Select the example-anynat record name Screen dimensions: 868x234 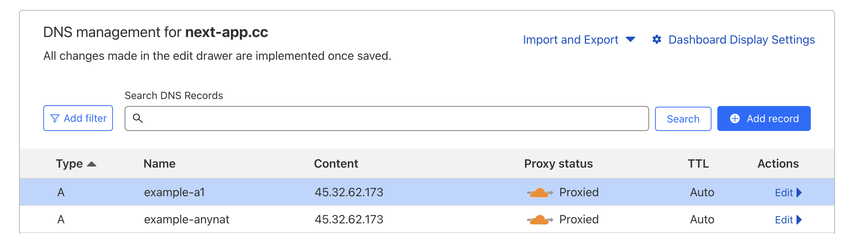pyautogui.click(x=186, y=219)
